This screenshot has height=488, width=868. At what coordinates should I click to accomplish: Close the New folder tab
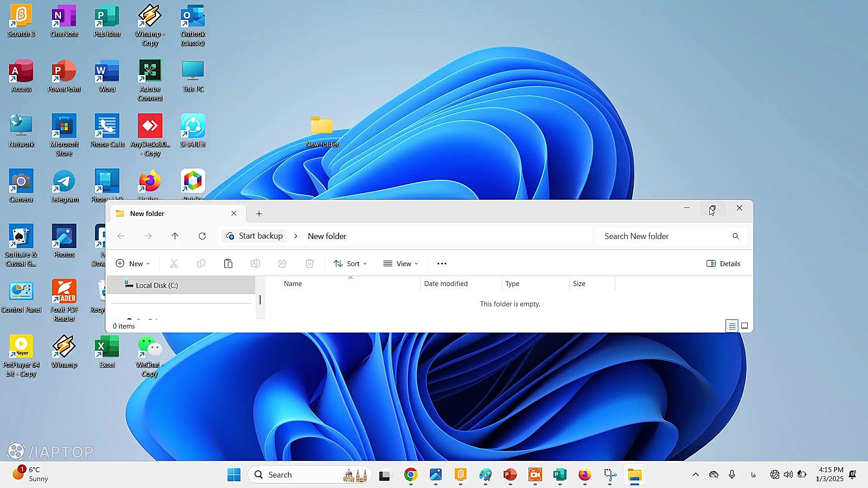tap(234, 213)
